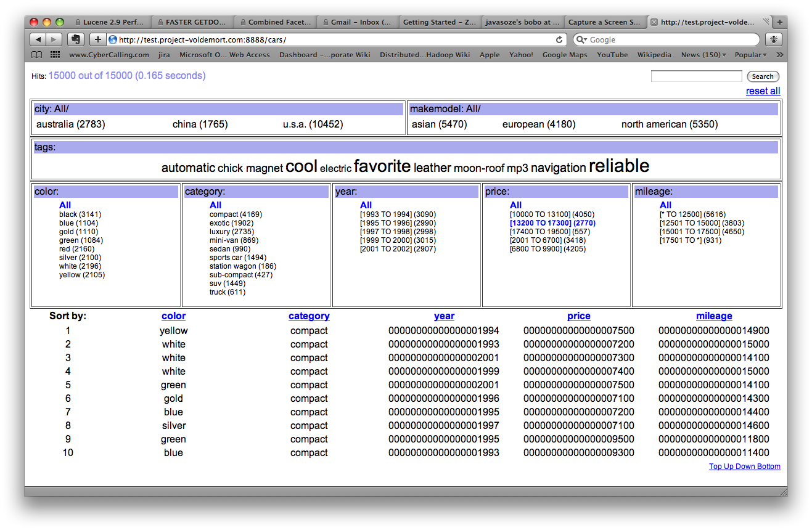
Task: Open the bug report icon in toolbar
Action: point(773,39)
